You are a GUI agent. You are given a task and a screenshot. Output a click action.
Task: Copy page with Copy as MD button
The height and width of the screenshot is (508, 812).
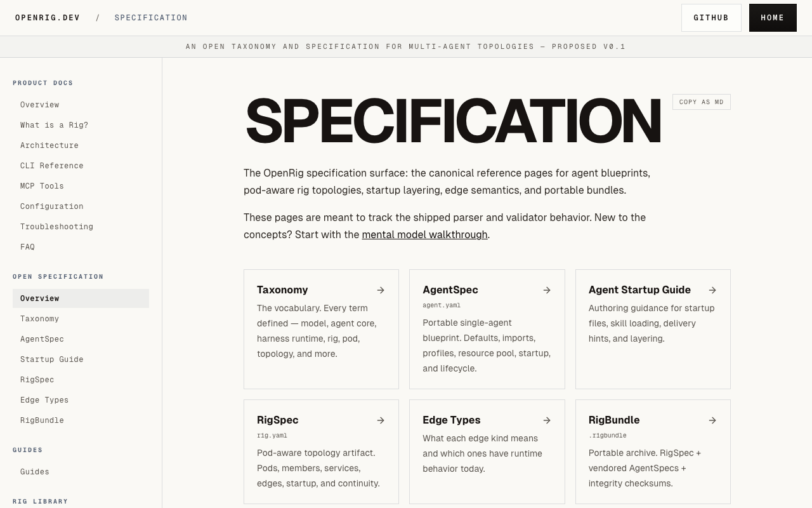(702, 102)
